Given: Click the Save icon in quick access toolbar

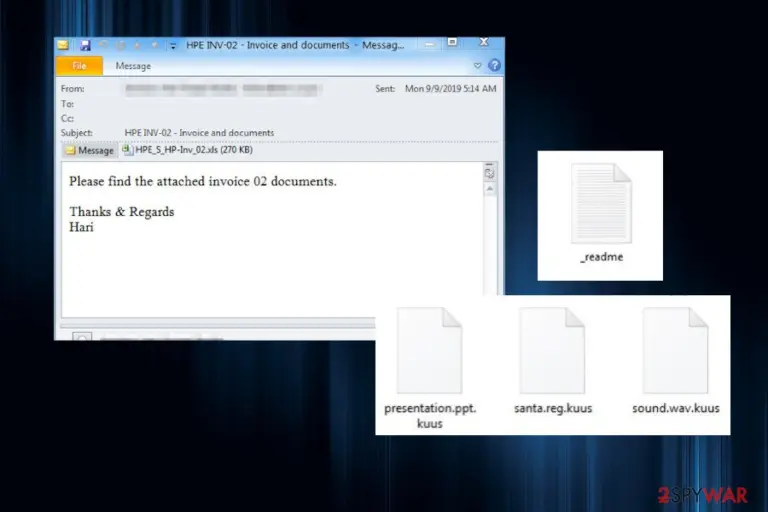Looking at the screenshot, I should pyautogui.click(x=85, y=46).
